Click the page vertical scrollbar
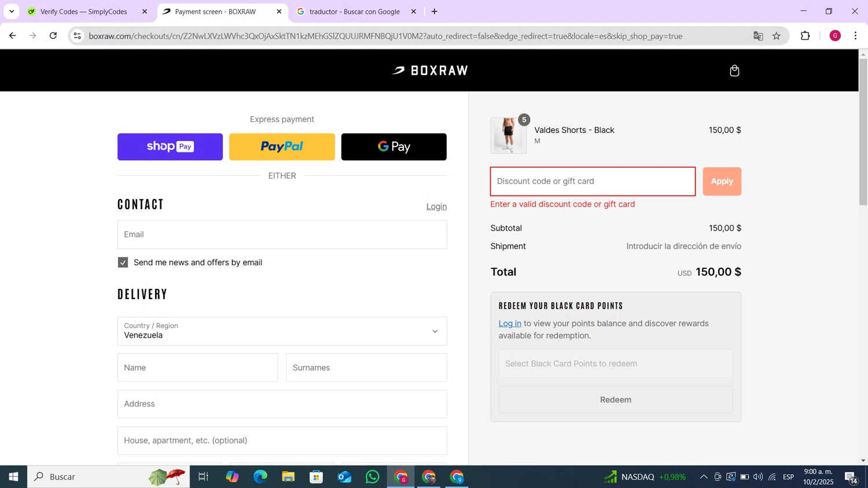Viewport: 868px width, 488px height. [x=863, y=131]
